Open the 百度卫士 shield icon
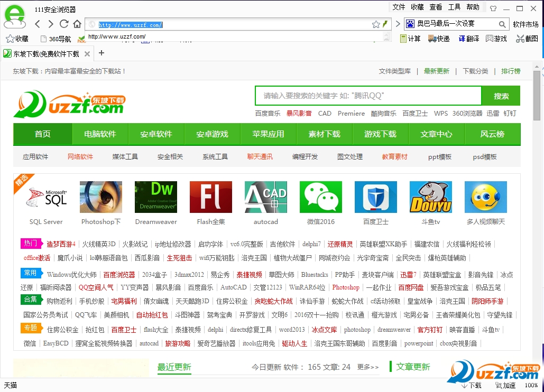 tap(376, 197)
